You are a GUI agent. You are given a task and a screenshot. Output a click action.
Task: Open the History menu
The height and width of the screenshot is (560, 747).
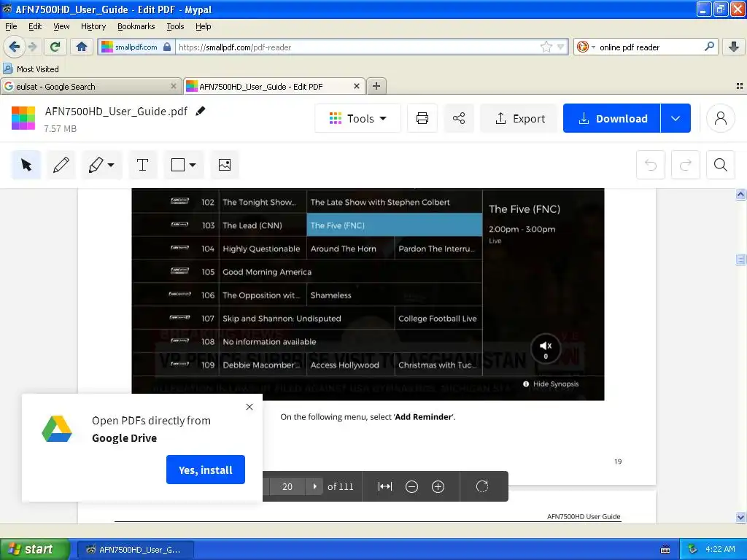pyautogui.click(x=93, y=27)
